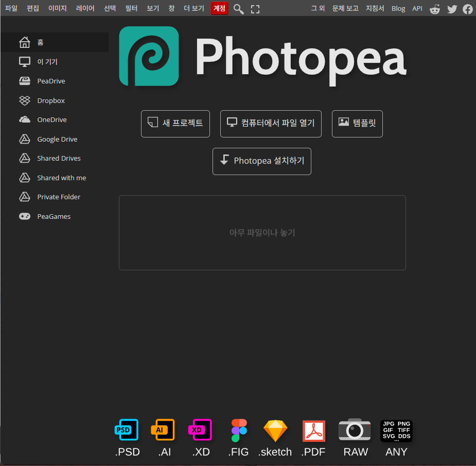Screen dimensions: 476x466
Task: Open the Blog link
Action: tap(398, 9)
